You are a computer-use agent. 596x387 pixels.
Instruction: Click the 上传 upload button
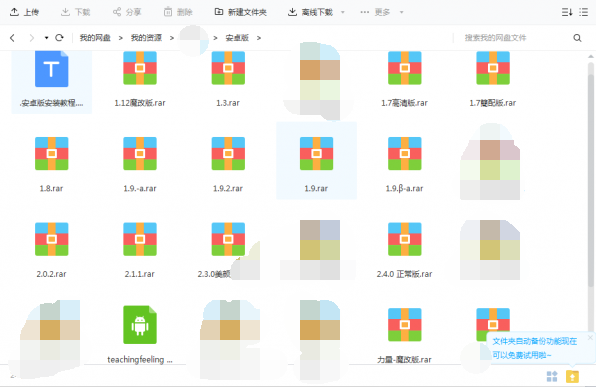(x=24, y=12)
